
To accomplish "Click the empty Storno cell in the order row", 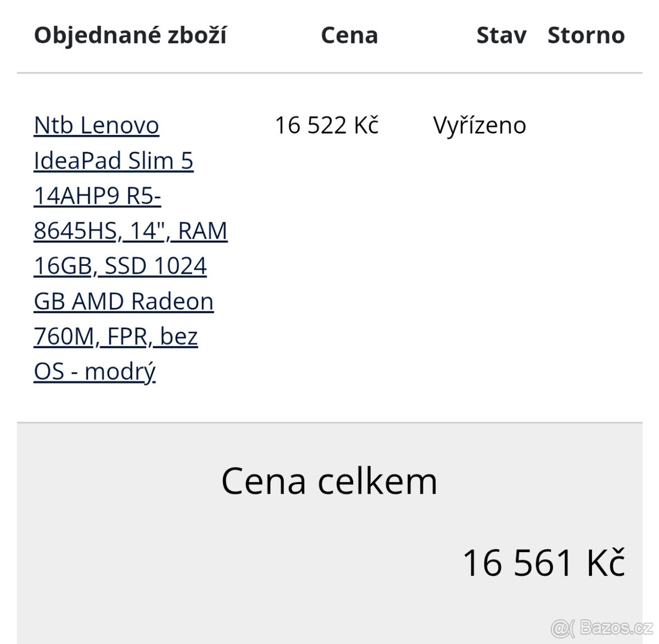I will (586, 125).
